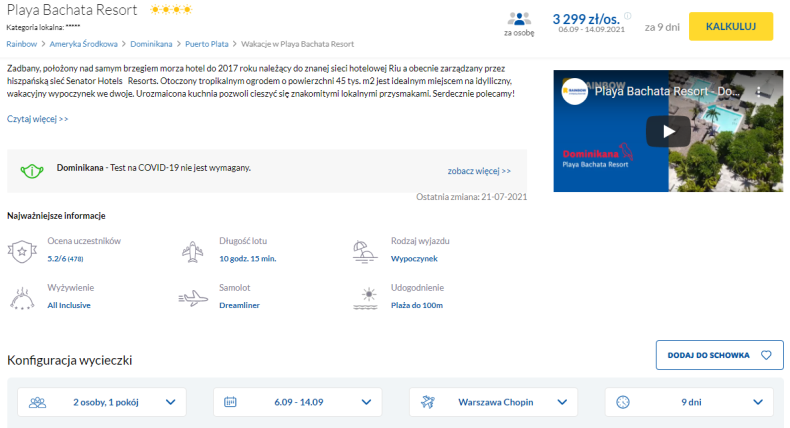The width and height of the screenshot is (790, 428).
Task: Open rating 5.2/6 (478) link
Action: [65, 259]
